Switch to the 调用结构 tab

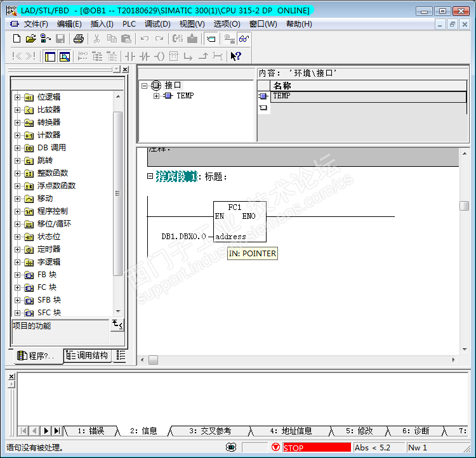(x=87, y=355)
